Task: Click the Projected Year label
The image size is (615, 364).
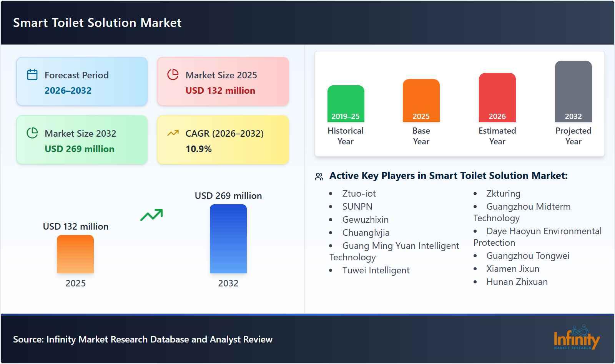Action: coord(573,136)
